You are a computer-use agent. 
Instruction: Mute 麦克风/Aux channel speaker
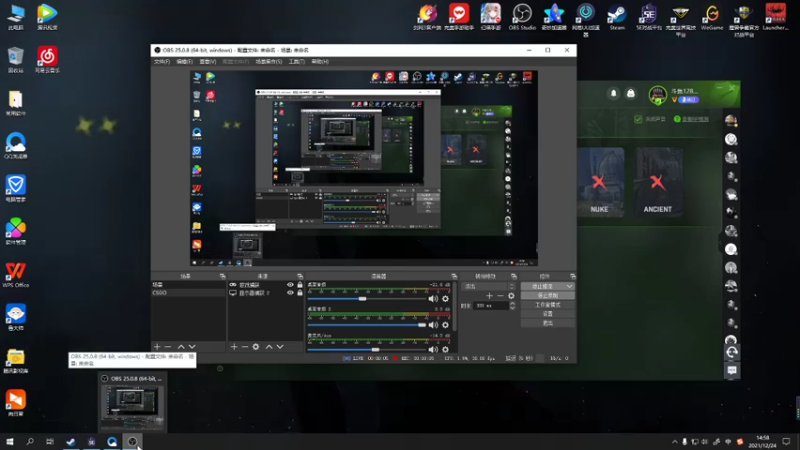point(433,350)
